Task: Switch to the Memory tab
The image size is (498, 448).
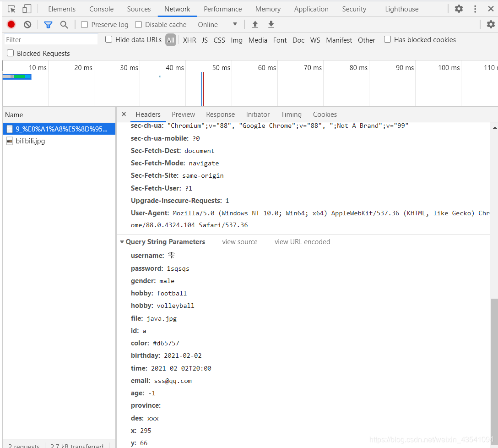Action: click(x=268, y=9)
